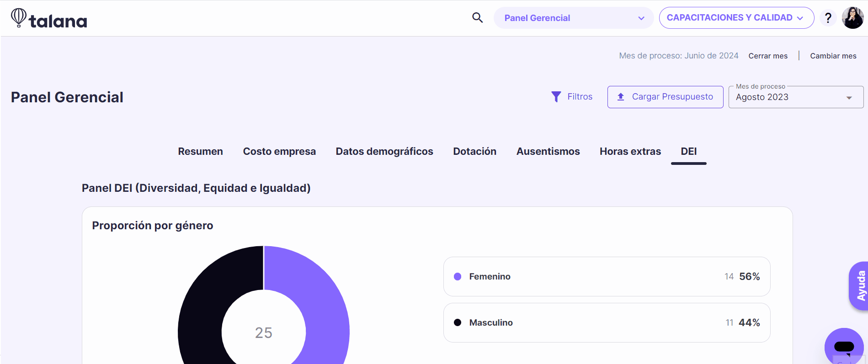Open the search magnifier icon
This screenshot has width=868, height=364.
tap(477, 18)
